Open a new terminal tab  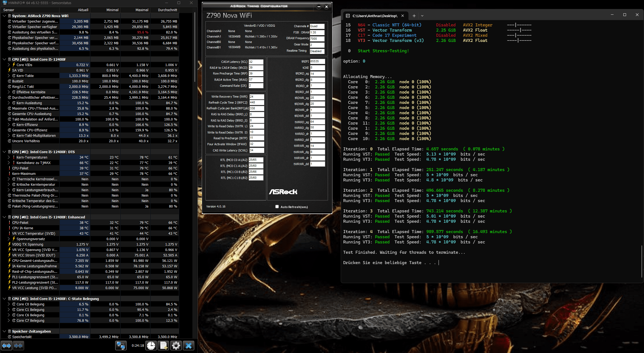(x=414, y=16)
